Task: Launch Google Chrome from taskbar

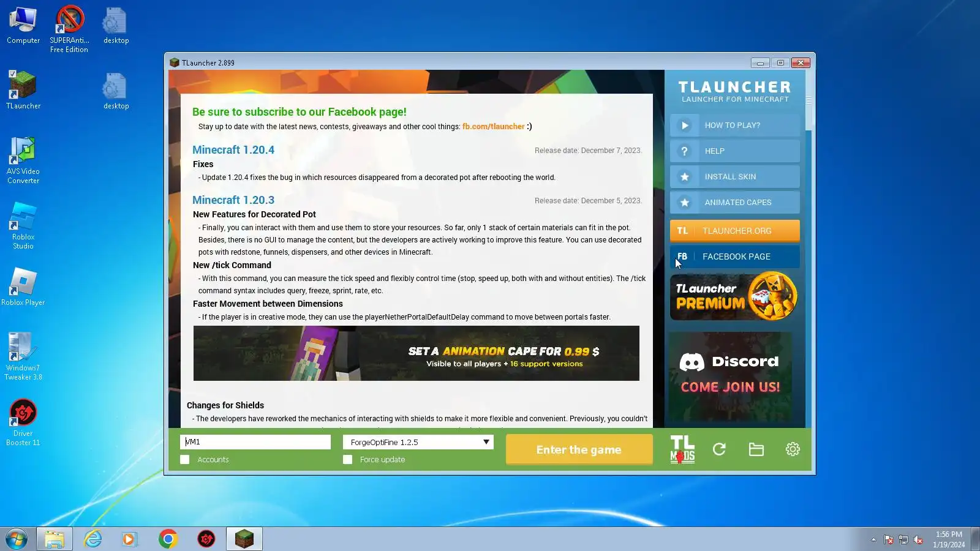Action: 168,539
